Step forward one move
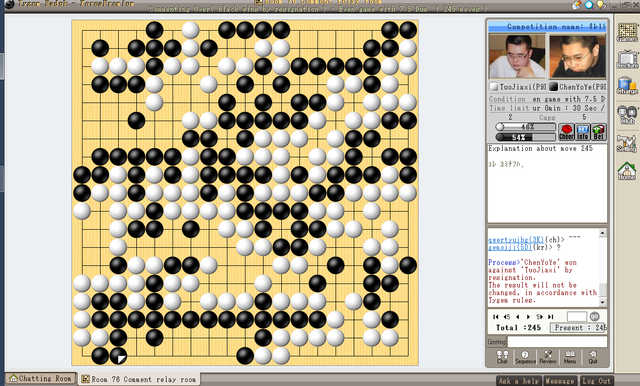Screen dimensions: 640x386 click(528, 317)
